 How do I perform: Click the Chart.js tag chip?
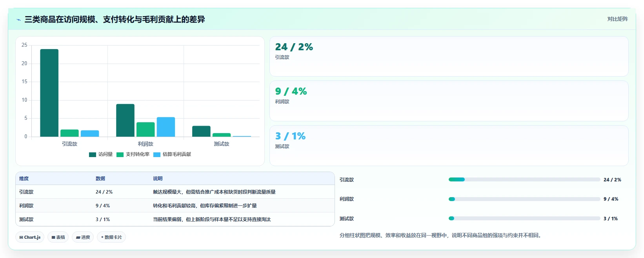pyautogui.click(x=30, y=237)
